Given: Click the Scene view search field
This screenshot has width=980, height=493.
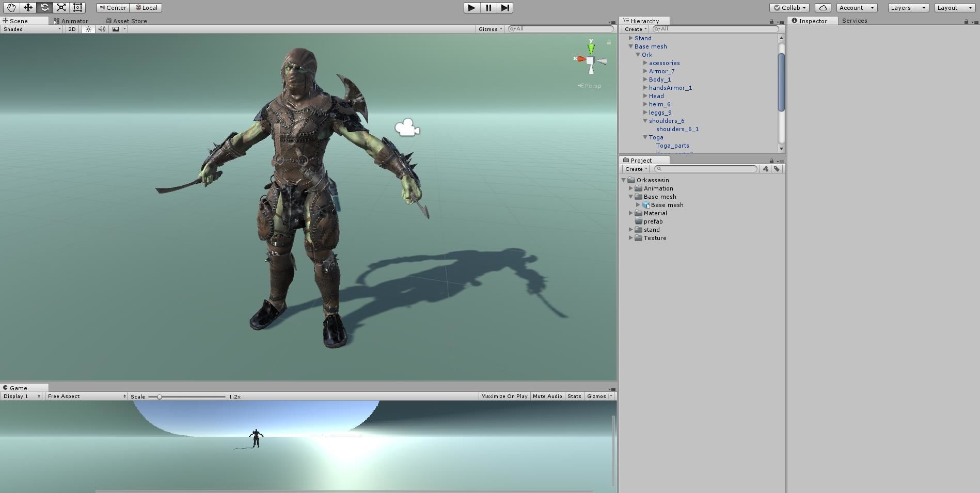Looking at the screenshot, I should click(x=561, y=29).
